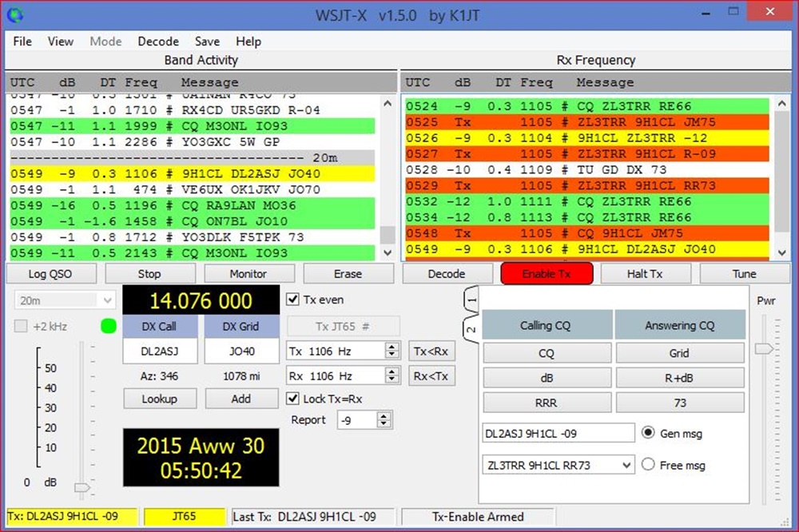799x532 pixels.
Task: Open the File menu
Action: (22, 42)
